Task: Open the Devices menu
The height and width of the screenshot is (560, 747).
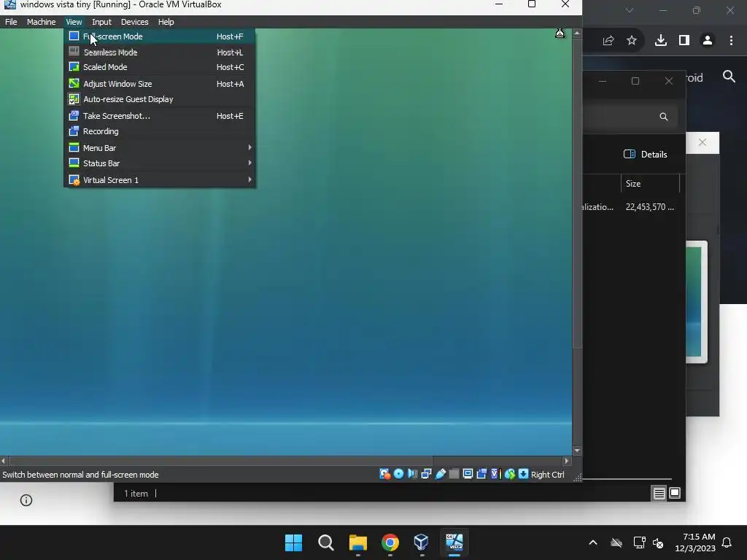Action: coord(134,22)
